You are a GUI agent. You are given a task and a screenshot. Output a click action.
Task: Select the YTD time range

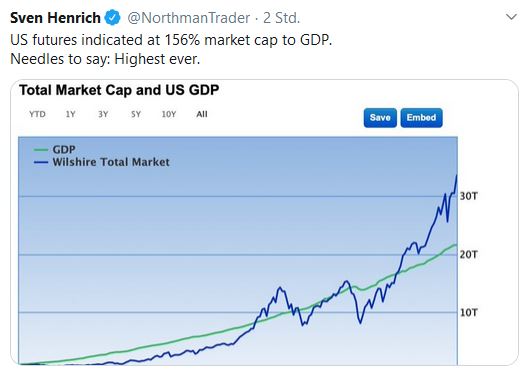[x=37, y=114]
